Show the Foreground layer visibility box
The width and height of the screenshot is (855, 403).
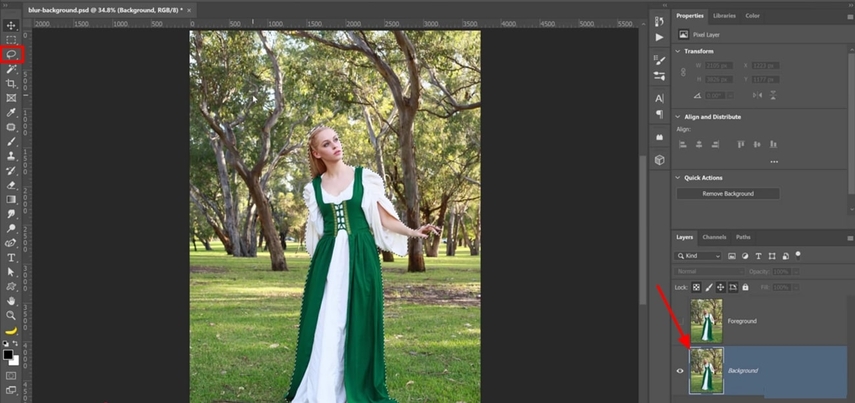click(680, 321)
